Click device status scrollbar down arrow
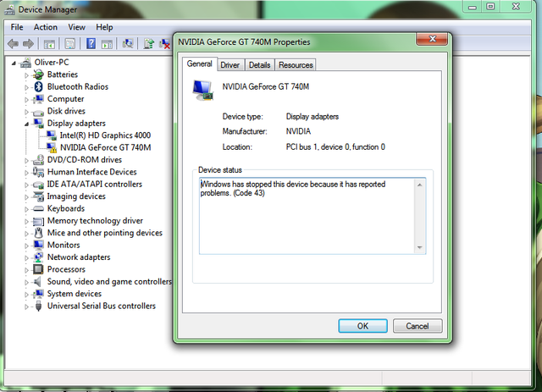Screen dimensions: 542x392 (420, 247)
